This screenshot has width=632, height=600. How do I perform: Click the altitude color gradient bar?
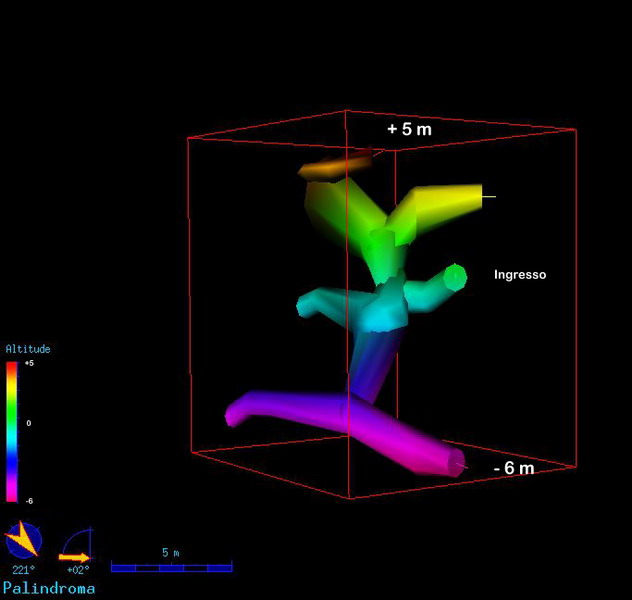[12, 432]
